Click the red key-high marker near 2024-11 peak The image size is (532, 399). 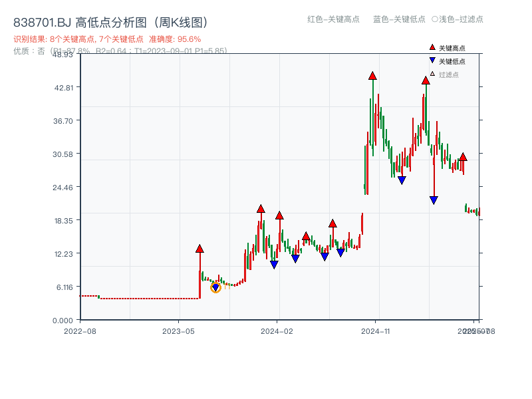click(x=372, y=76)
